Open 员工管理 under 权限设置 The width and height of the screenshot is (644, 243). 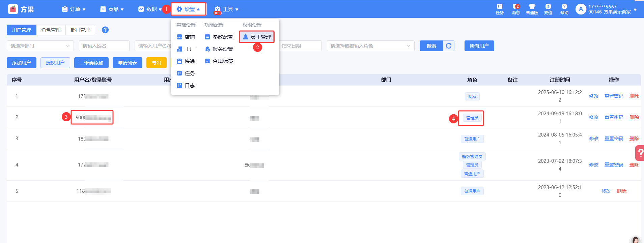pyautogui.click(x=257, y=37)
